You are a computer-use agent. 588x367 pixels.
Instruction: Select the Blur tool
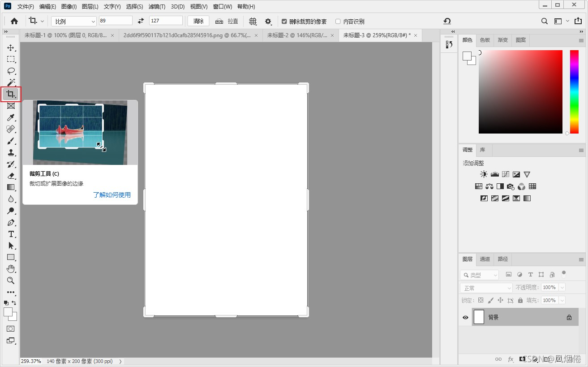(x=11, y=199)
